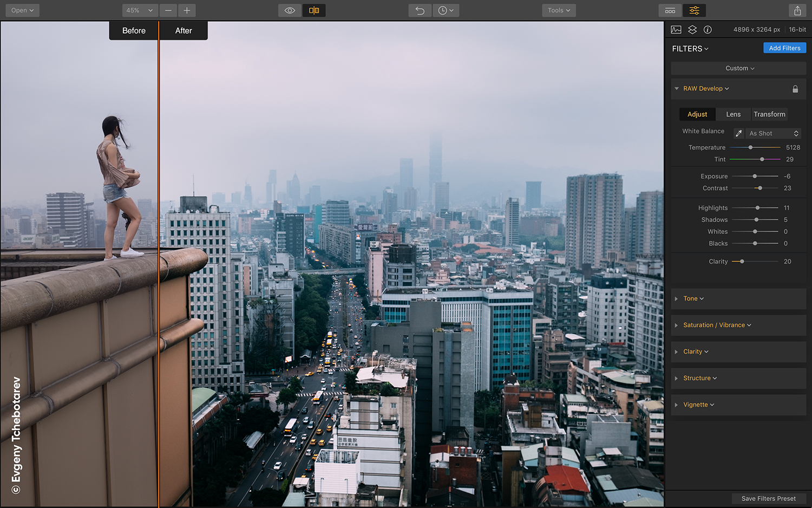Open the history clock dropdown
Viewport: 812px width, 508px height.
coord(446,10)
